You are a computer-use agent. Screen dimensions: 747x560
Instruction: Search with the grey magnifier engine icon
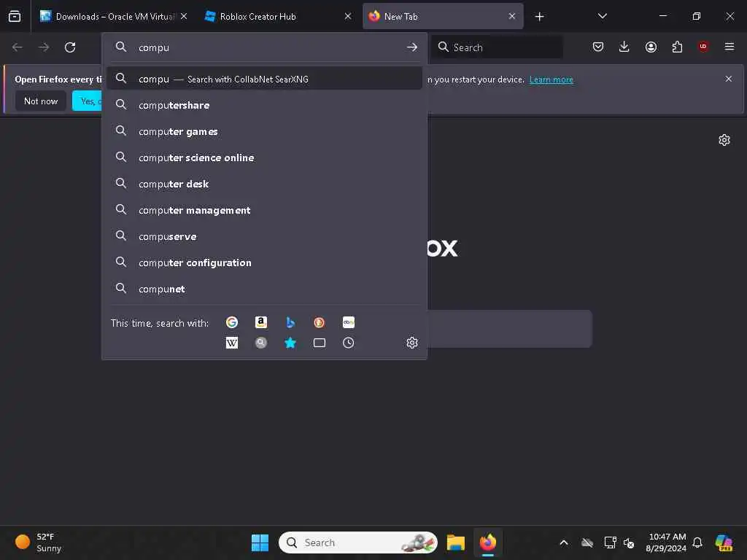click(x=261, y=343)
